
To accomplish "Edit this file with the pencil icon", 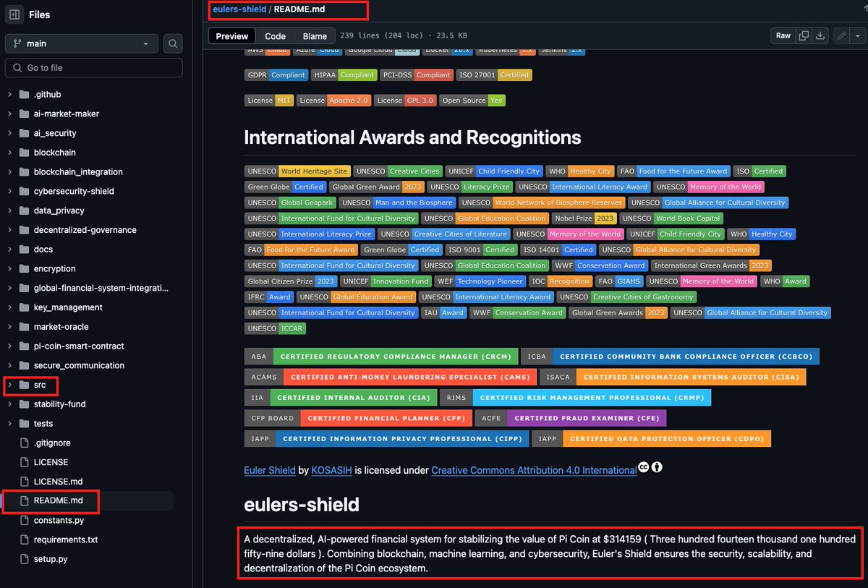I will pos(841,35).
